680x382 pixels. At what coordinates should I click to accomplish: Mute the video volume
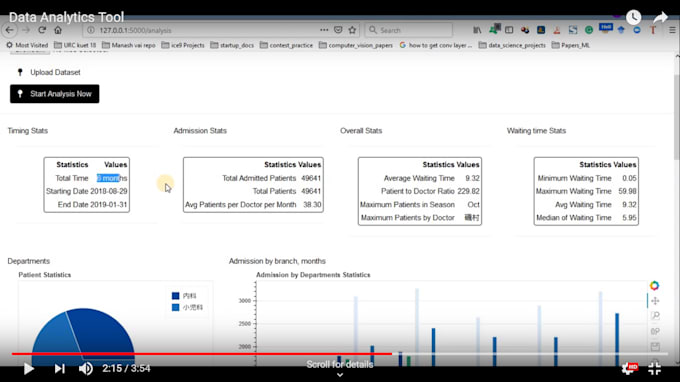(85, 369)
